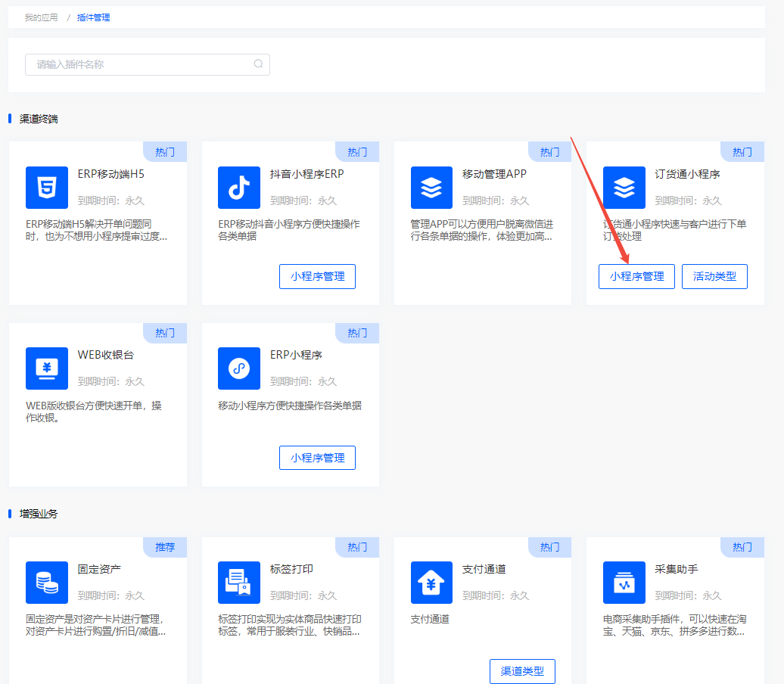Open the 固定资产 card title

99,569
